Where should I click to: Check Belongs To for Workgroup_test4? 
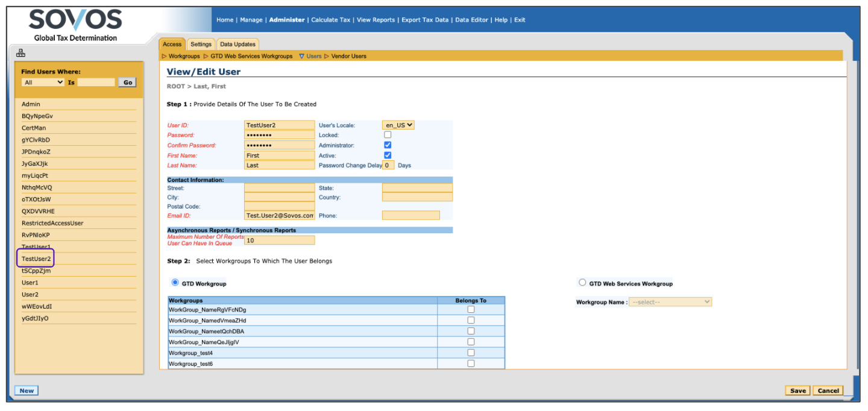tap(471, 353)
